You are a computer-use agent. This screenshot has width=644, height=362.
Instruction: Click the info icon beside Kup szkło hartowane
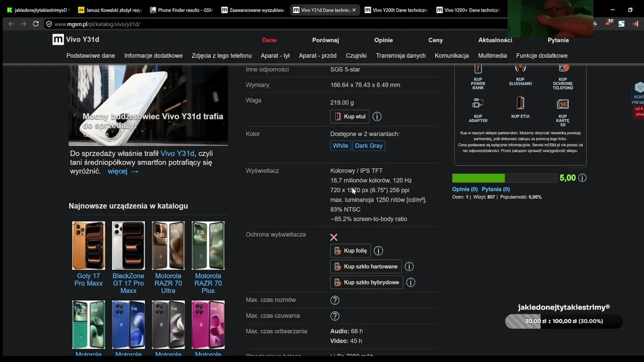(x=409, y=266)
